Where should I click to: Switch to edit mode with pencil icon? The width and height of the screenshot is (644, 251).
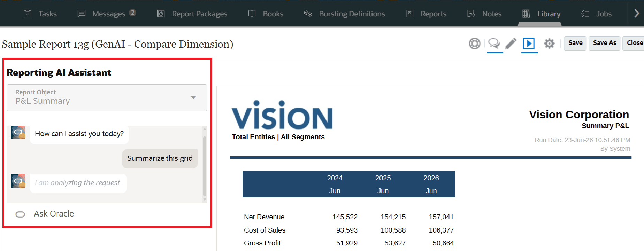point(511,44)
